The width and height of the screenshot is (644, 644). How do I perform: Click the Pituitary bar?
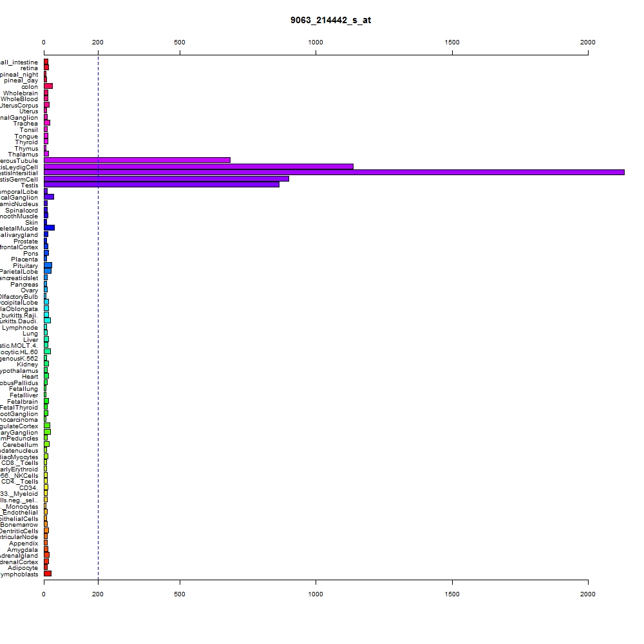click(x=48, y=265)
